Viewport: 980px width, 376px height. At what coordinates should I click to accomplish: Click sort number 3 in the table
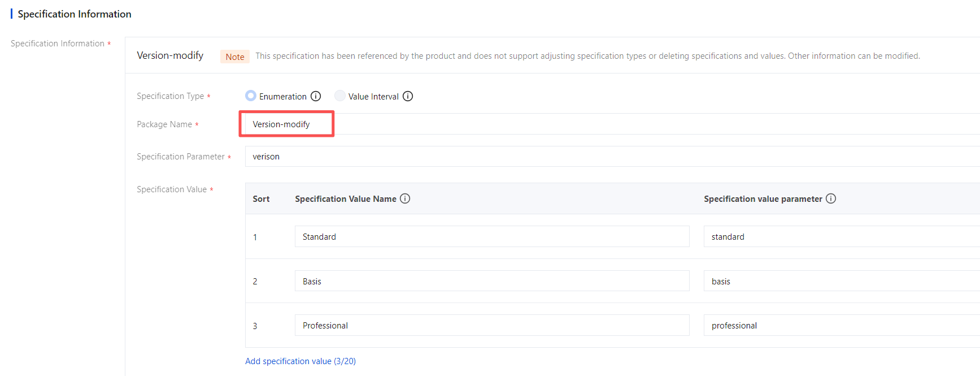coord(255,326)
